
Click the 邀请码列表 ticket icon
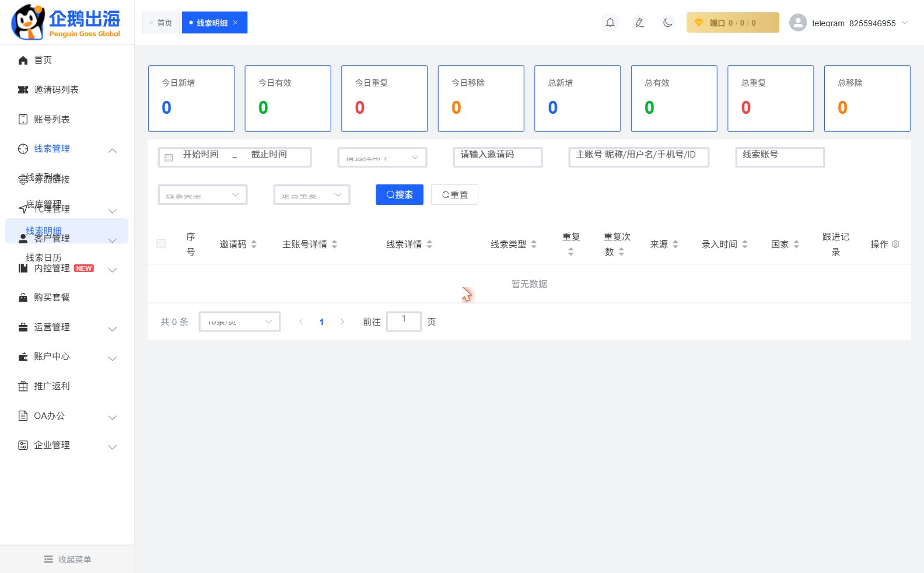coord(23,90)
